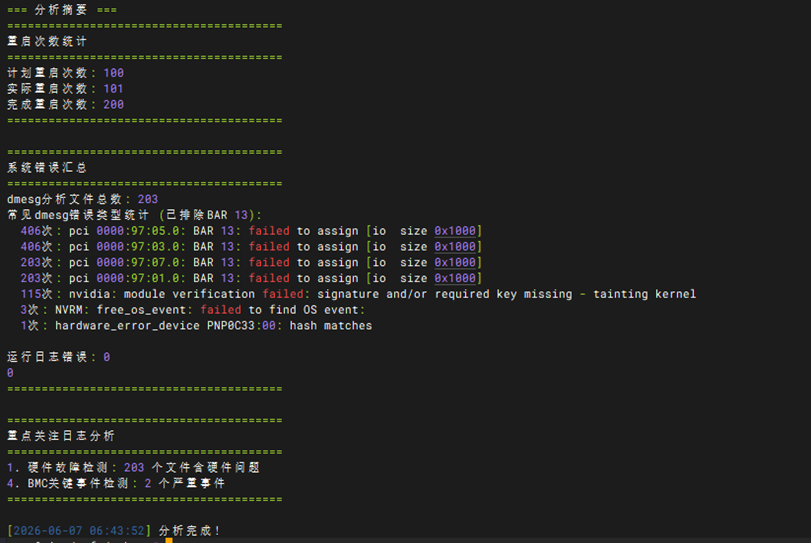Screen dimensions: 811x543
Task: Click the '重点关注日志分析' section title
Action: [61, 436]
